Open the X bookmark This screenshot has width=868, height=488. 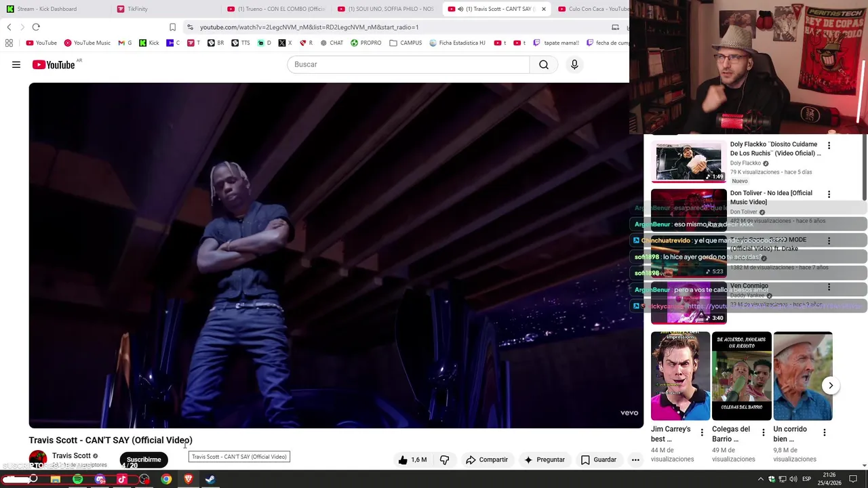click(x=285, y=43)
